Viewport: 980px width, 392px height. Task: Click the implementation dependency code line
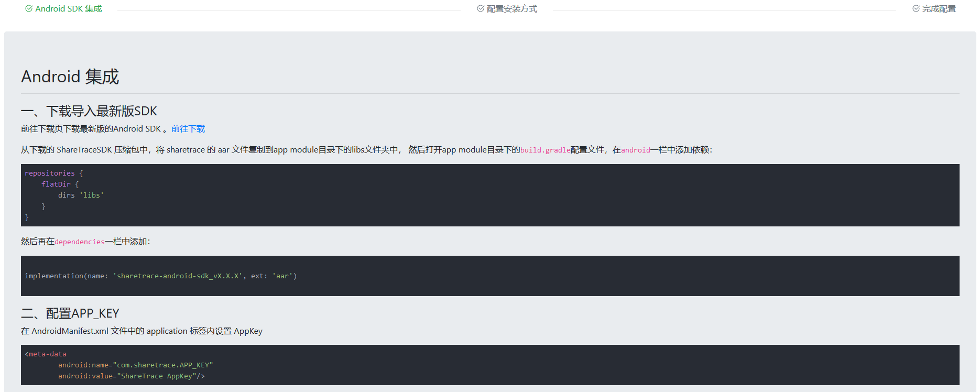[160, 276]
